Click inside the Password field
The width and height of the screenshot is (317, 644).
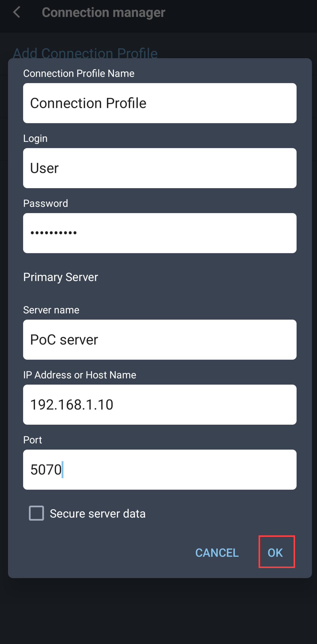pyautogui.click(x=160, y=233)
